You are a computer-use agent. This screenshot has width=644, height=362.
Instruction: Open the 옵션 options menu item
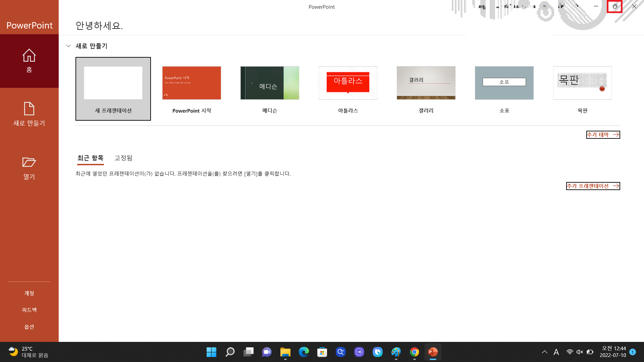pyautogui.click(x=29, y=327)
